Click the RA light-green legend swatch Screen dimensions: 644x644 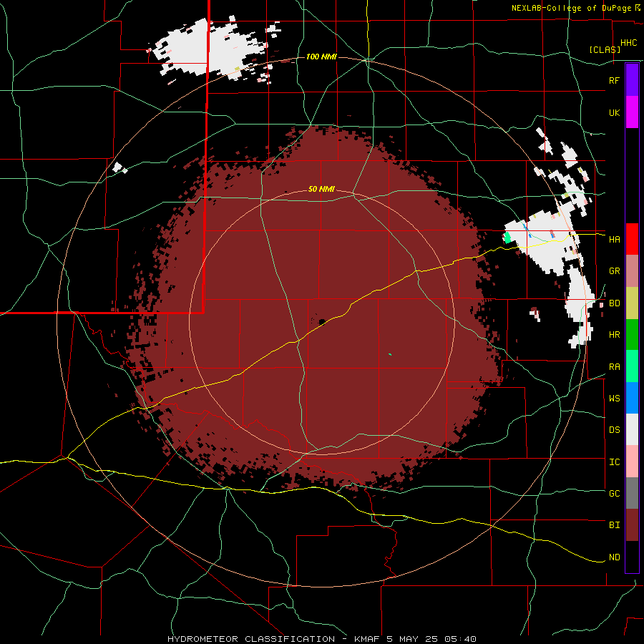[632, 366]
